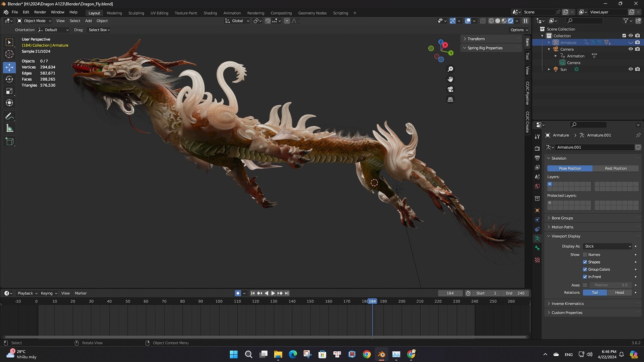Click the camera view icon in viewport

[x=450, y=89]
